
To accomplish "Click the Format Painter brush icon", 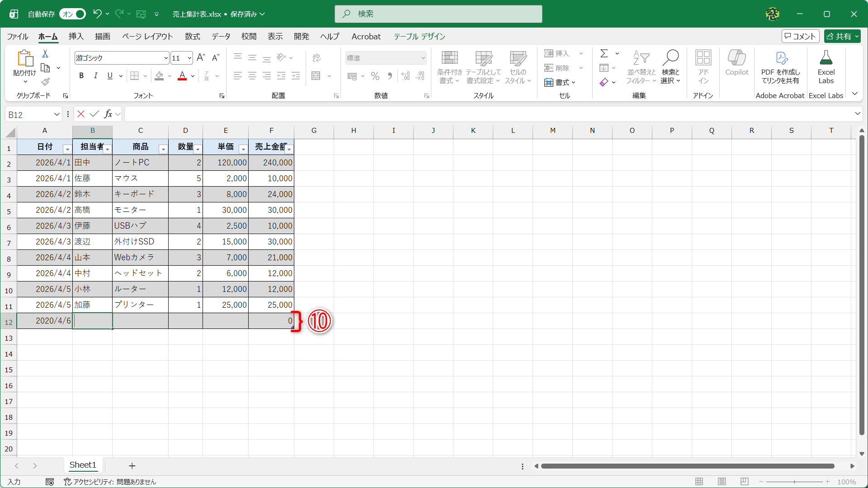I will 45,82.
